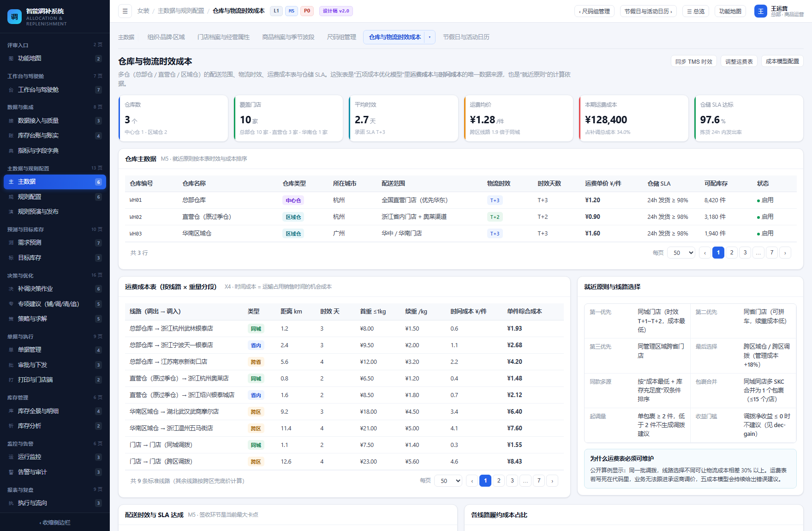Switch to 组织·品牌·区域 tab

[166, 37]
